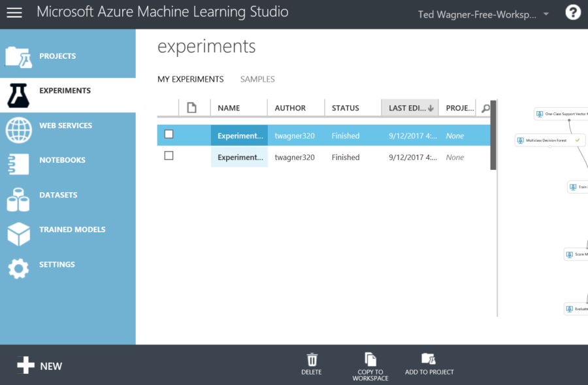Click the sort arrow on Last Edited column
The height and width of the screenshot is (385, 588).
point(431,108)
